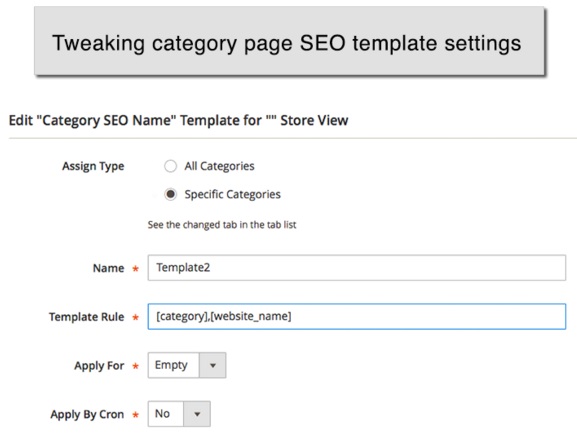Select the All Categories radio button
The height and width of the screenshot is (433, 577).
pyautogui.click(x=170, y=166)
